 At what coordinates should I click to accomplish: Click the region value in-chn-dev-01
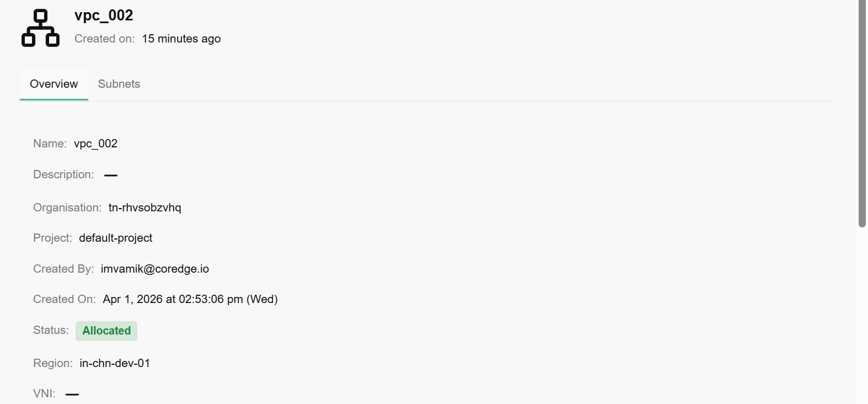coord(115,363)
